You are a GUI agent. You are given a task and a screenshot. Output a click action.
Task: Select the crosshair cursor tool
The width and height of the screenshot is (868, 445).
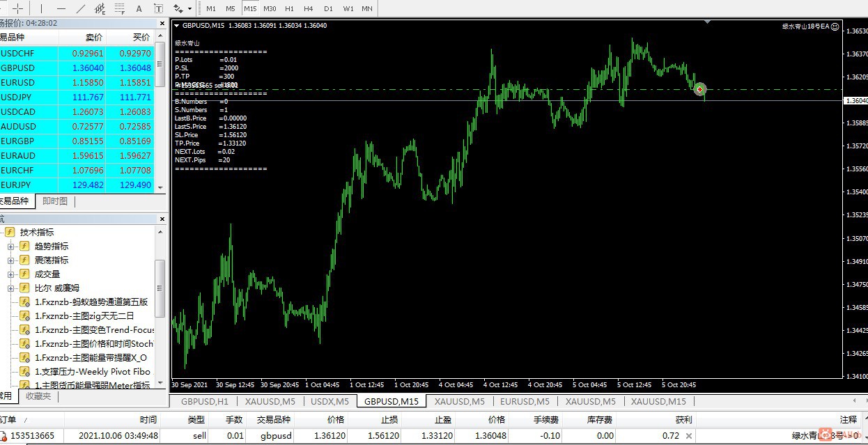19,8
